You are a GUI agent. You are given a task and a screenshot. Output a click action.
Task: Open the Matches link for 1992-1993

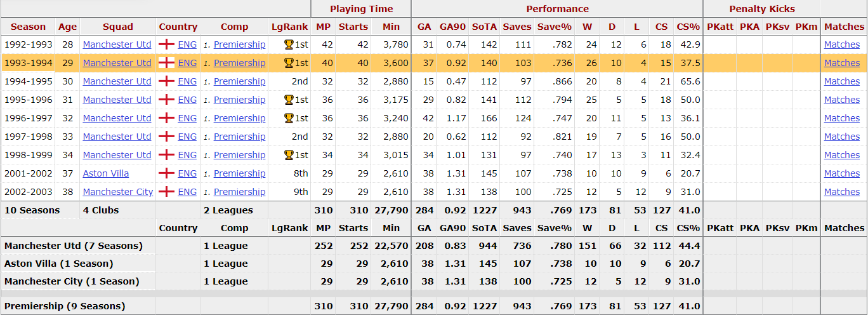(842, 44)
